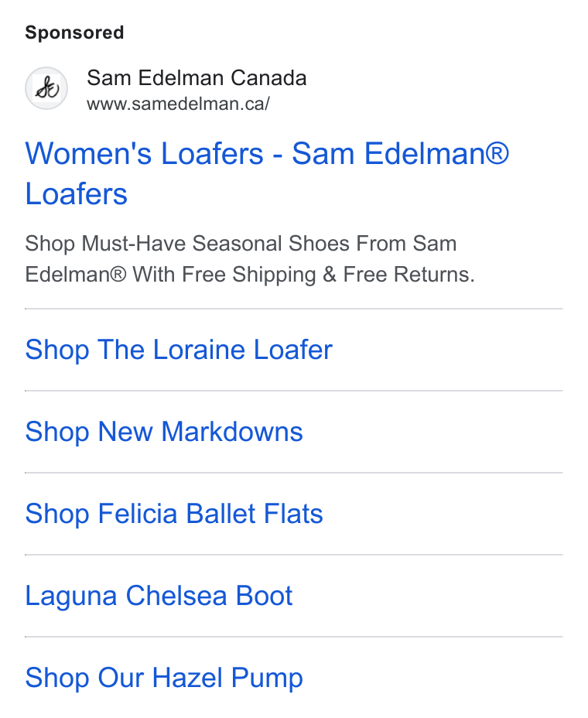
Task: Click the word 'Markdowns' in the sitelinks
Action: point(232,432)
